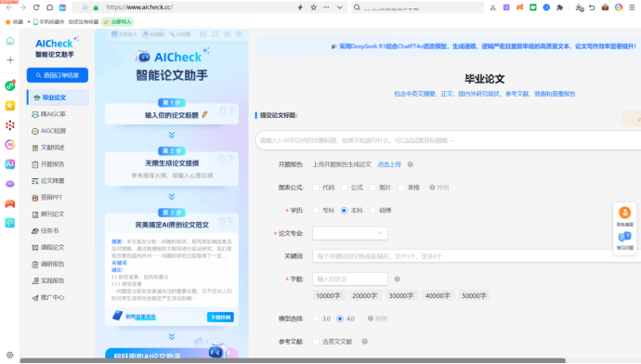
Task: Select model 4.0 radio button
Action: coord(340,318)
